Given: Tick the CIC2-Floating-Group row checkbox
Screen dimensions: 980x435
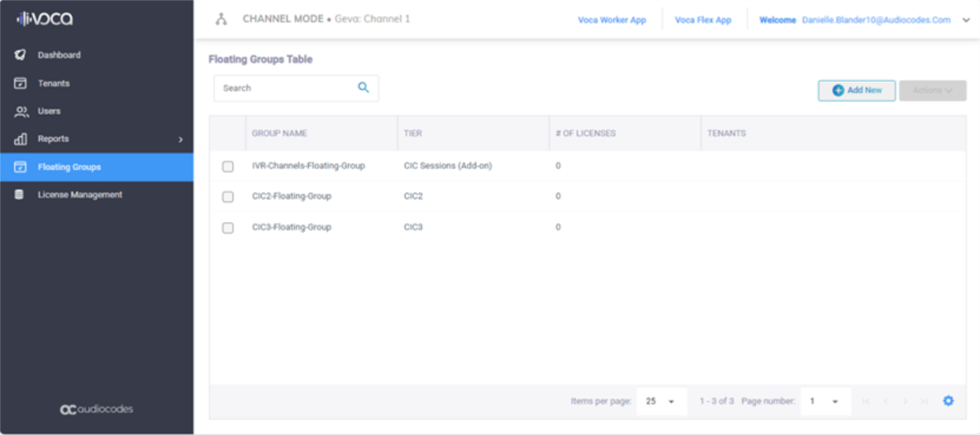Looking at the screenshot, I should tap(228, 197).
